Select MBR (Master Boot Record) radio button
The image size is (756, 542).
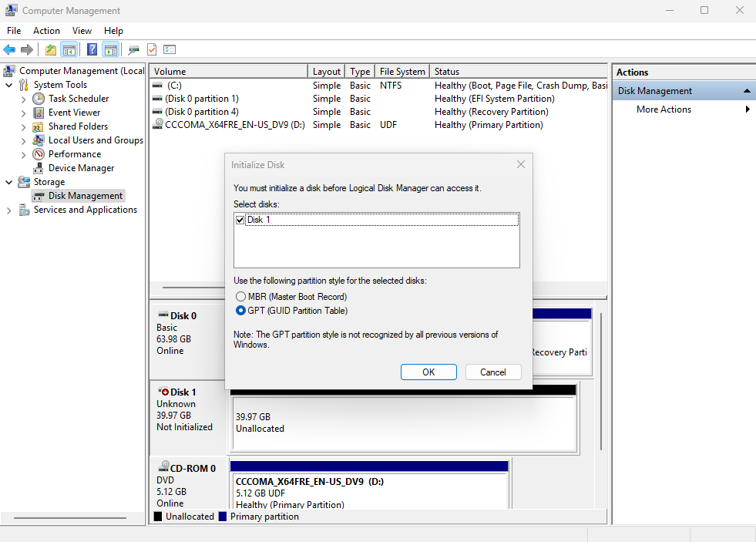coord(241,297)
